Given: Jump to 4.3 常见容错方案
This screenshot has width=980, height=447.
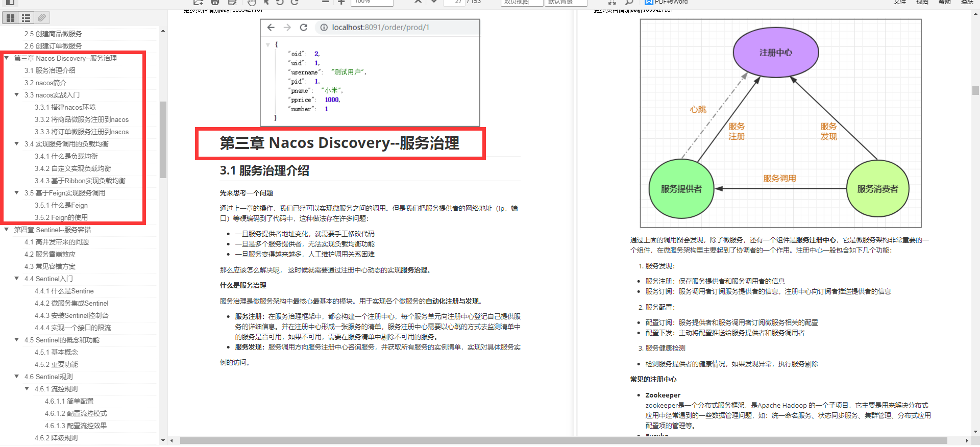Looking at the screenshot, I should pos(50,266).
